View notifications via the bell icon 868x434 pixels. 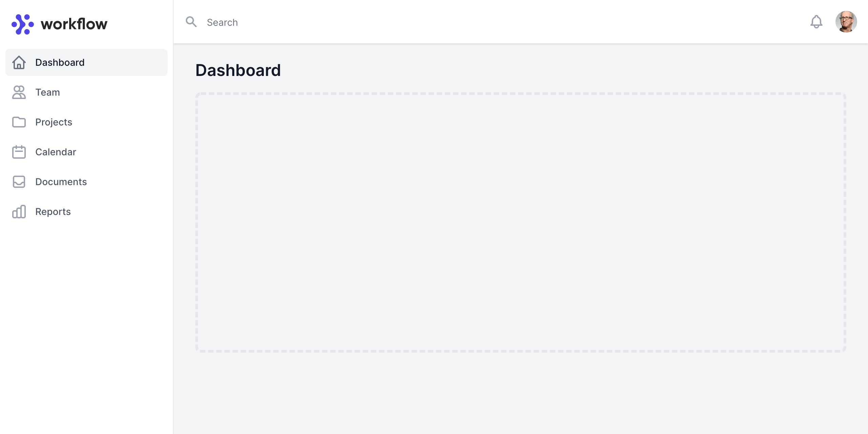click(x=816, y=22)
